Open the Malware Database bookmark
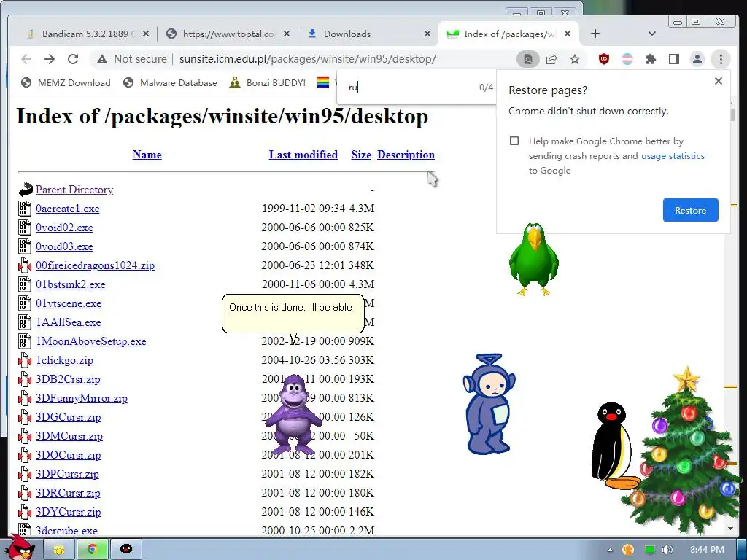Image resolution: width=747 pixels, height=560 pixels. click(x=170, y=83)
